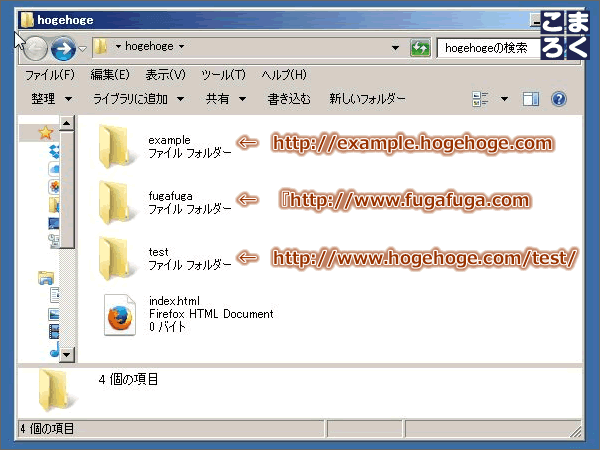Image resolution: width=600 pixels, height=450 pixels.
Task: Click the desktop monitor icon in sidebar
Action: point(54,223)
